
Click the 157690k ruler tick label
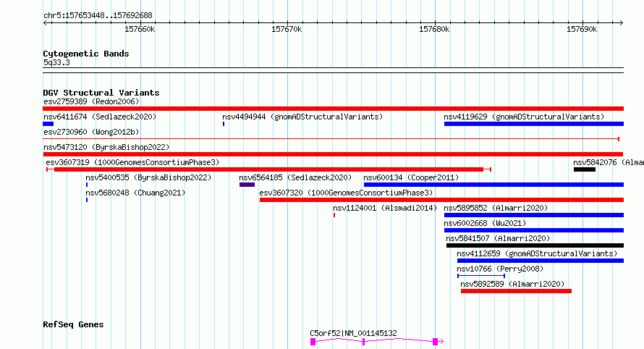[x=582, y=29]
